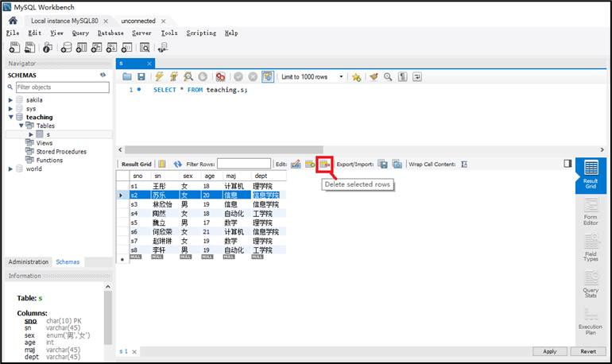Click the Filter objects search field

pos(63,87)
